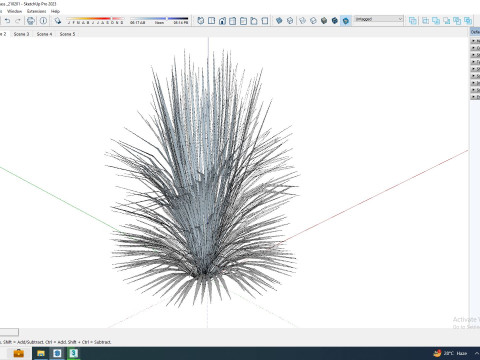
Task: Click the Measurements input box
Action: point(9,332)
